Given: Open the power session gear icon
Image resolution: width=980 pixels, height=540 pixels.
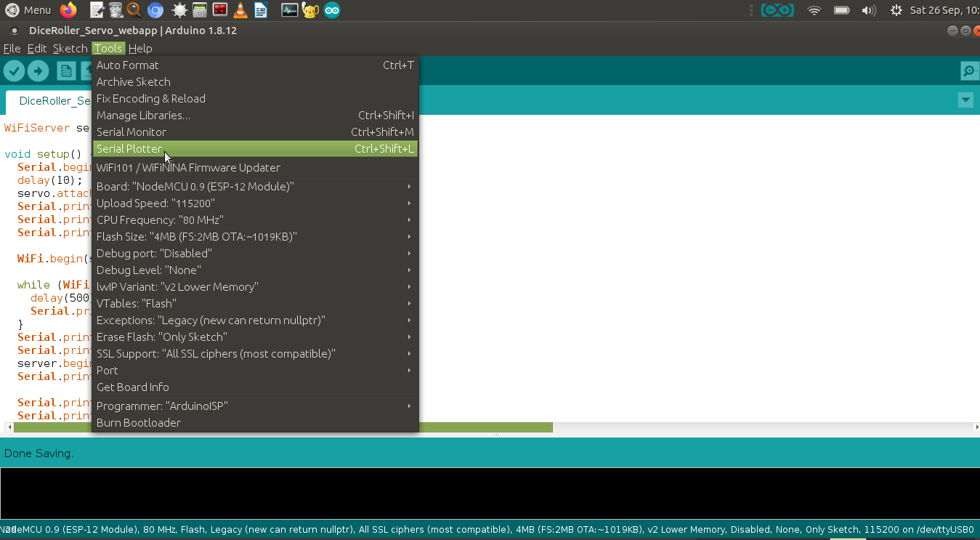Looking at the screenshot, I should (x=896, y=10).
